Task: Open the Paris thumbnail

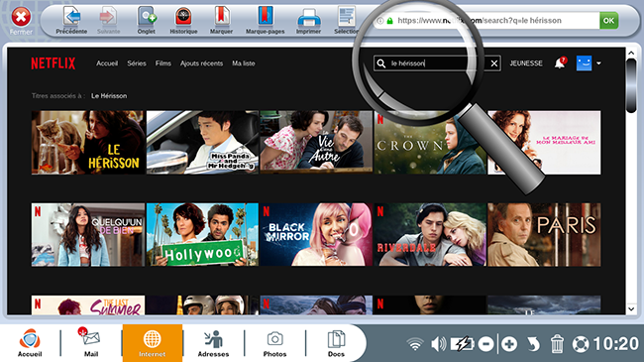Action: coord(544,234)
